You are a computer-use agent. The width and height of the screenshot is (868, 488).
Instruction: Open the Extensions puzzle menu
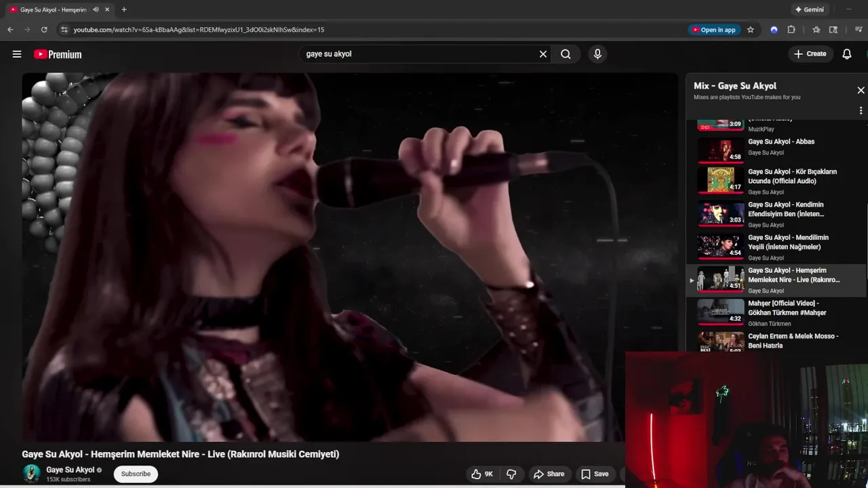click(791, 30)
